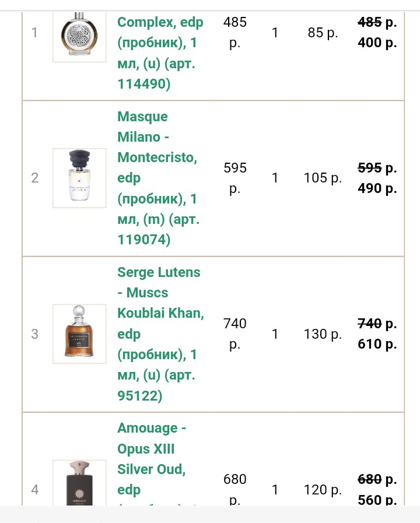Click the 85 р. discount amount
Screen dimensions: 420x523
tap(323, 33)
